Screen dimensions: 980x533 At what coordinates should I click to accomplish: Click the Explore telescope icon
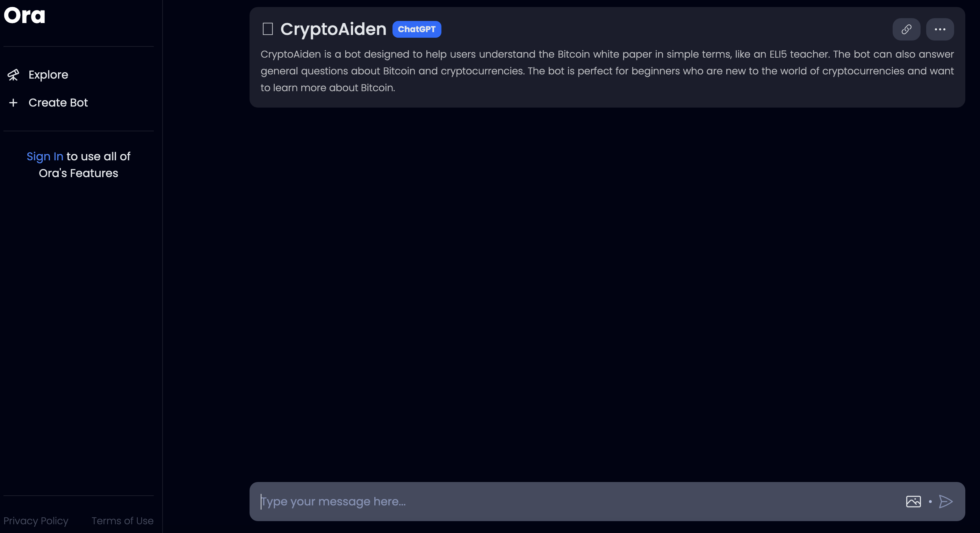click(x=13, y=75)
